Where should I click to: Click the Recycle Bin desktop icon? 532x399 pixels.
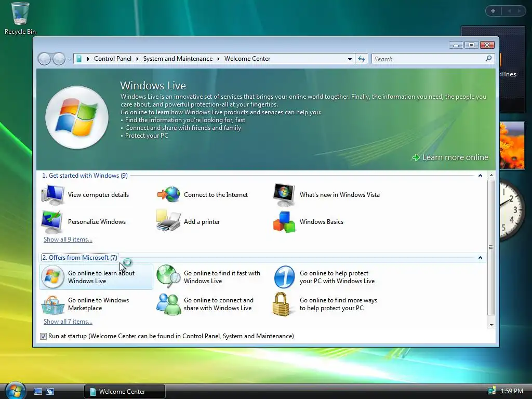(20, 18)
